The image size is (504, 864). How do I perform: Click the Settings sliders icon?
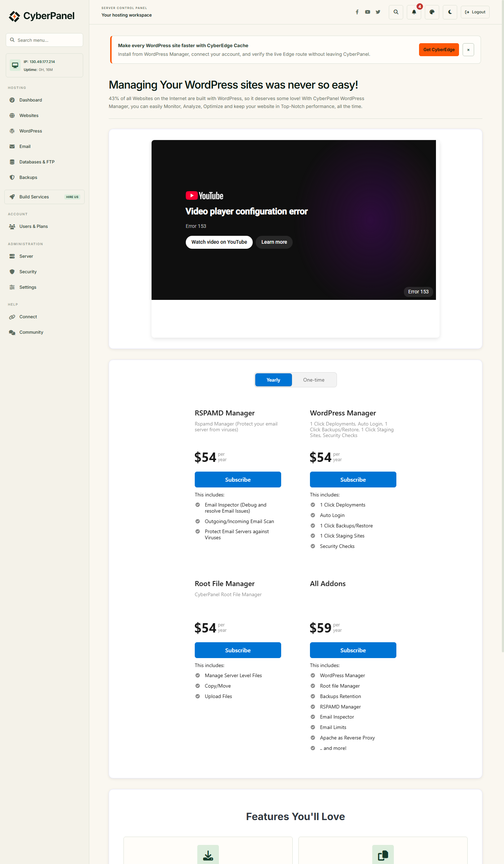[12, 287]
